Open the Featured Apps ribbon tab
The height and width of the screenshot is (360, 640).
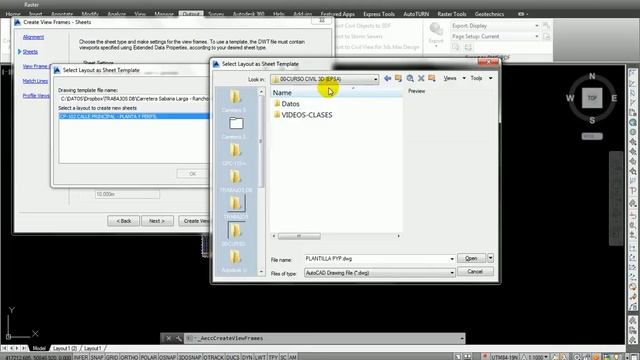[x=338, y=14]
